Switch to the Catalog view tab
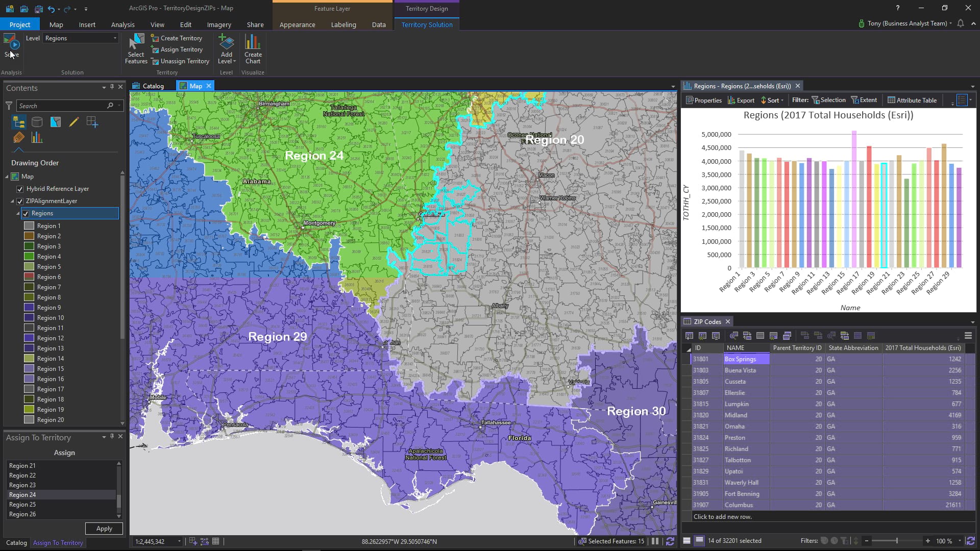Image resolution: width=980 pixels, height=551 pixels. pyautogui.click(x=149, y=86)
